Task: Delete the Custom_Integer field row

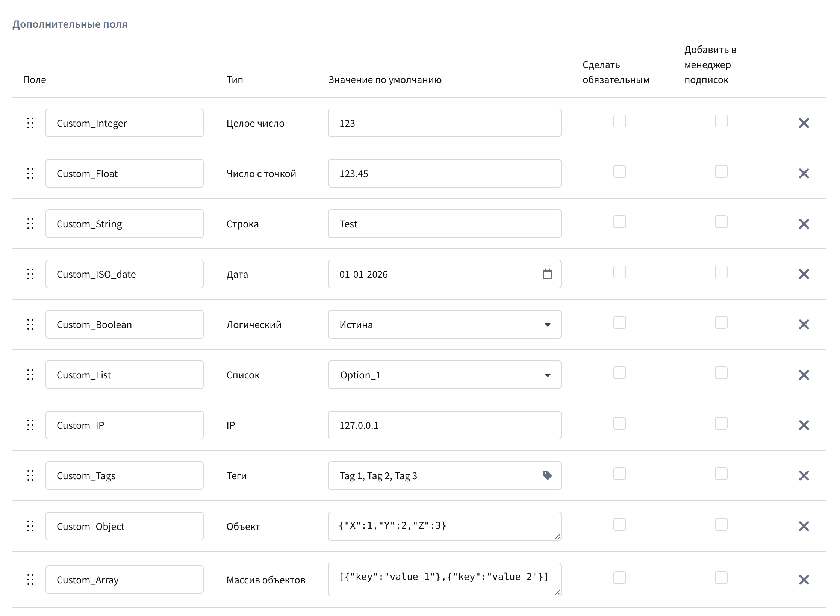Action: pyautogui.click(x=804, y=123)
